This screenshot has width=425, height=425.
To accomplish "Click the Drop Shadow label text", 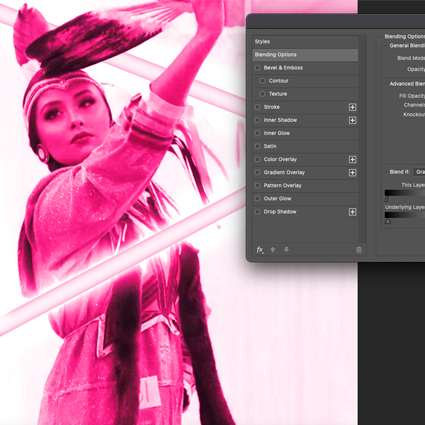I will click(280, 212).
